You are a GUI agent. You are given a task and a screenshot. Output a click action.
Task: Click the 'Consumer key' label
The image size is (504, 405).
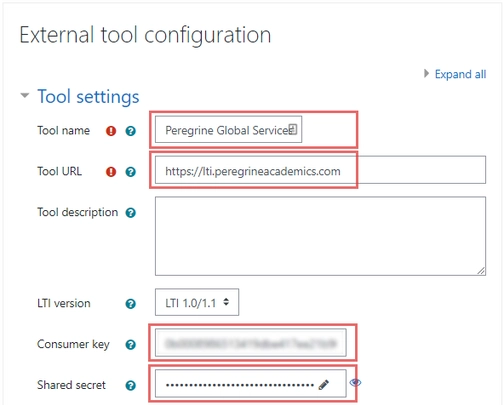73,344
